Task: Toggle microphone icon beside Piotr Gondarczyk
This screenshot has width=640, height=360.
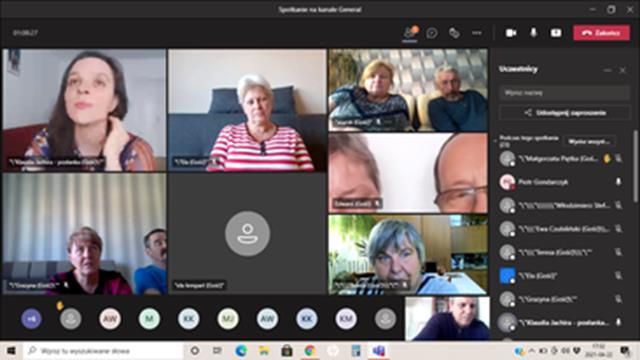Action: point(618,182)
